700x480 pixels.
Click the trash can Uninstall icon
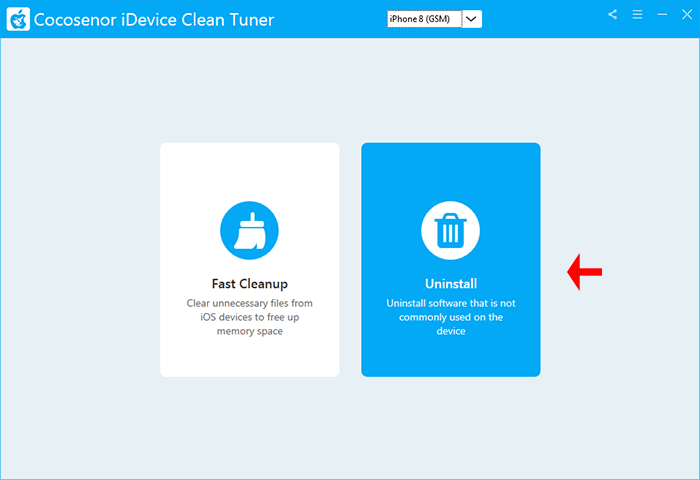pyautogui.click(x=450, y=230)
